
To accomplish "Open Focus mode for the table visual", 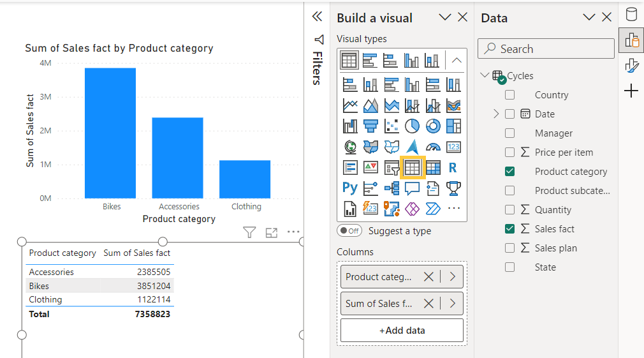I will point(272,232).
